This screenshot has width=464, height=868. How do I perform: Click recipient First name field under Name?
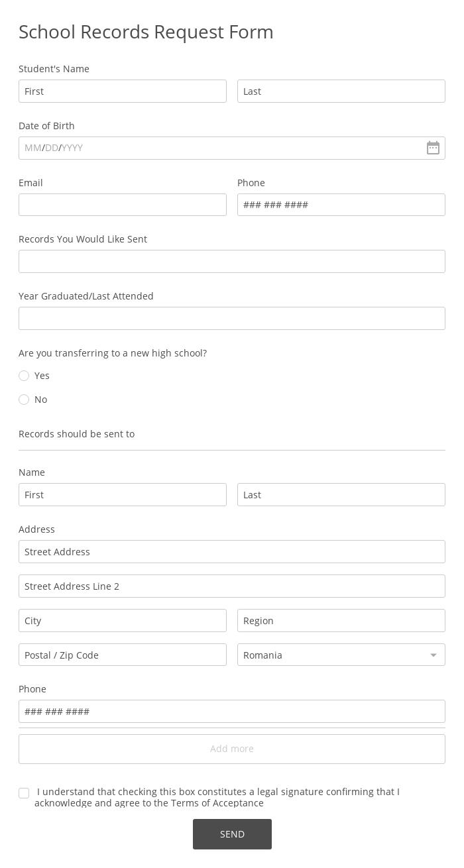point(123,495)
